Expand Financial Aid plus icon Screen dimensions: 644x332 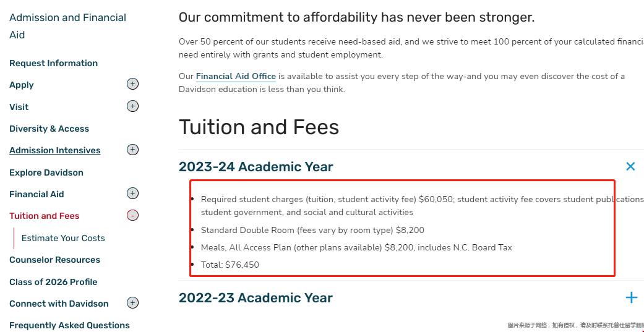tap(132, 194)
